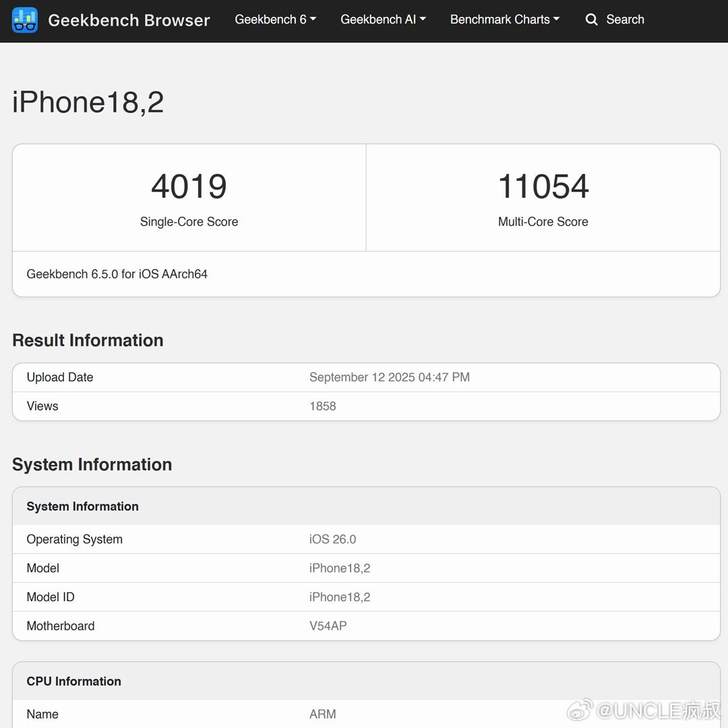
Task: Expand the Geekbench 6 dropdown menu
Action: click(275, 20)
